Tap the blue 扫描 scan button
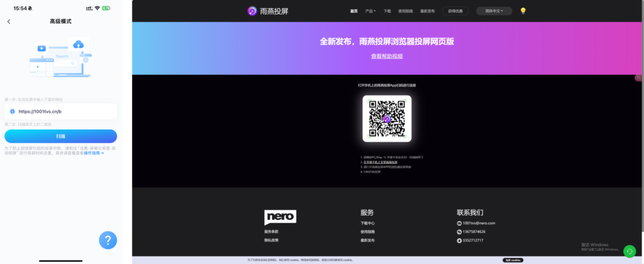The width and height of the screenshot is (644, 264). click(61, 136)
